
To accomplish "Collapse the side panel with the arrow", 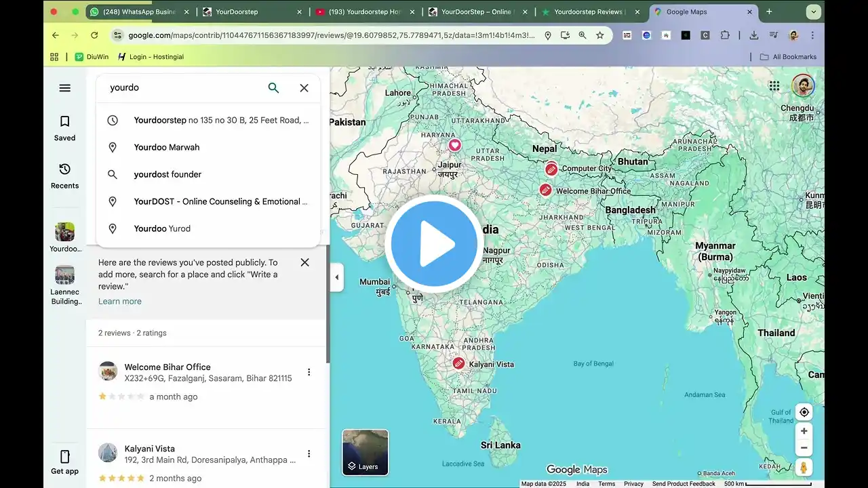I will click(x=337, y=277).
